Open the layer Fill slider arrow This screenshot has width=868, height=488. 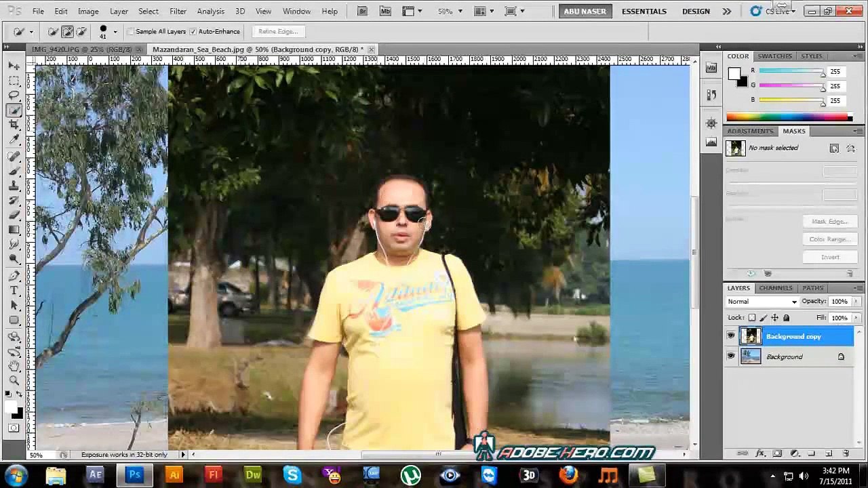(x=856, y=318)
